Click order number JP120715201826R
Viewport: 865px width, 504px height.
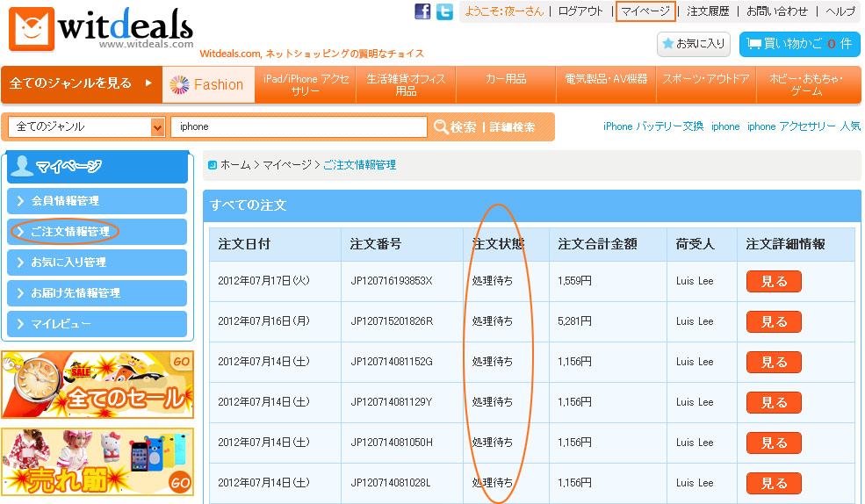pos(392,321)
